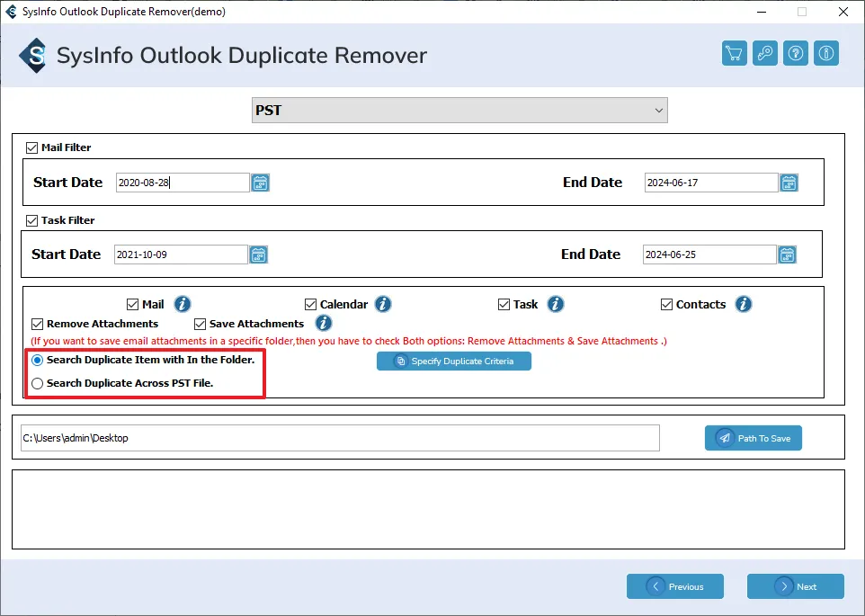Viewport: 865px width, 616px height.
Task: Minimize the Duplicate Remover window
Action: point(762,12)
